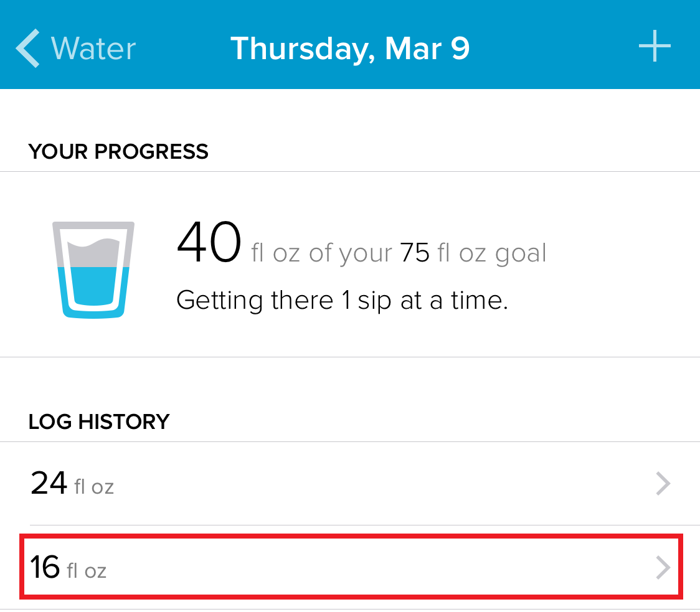Tap the Thursday, Mar 9 date title
Screen dimensions: 700x612
[x=350, y=49]
